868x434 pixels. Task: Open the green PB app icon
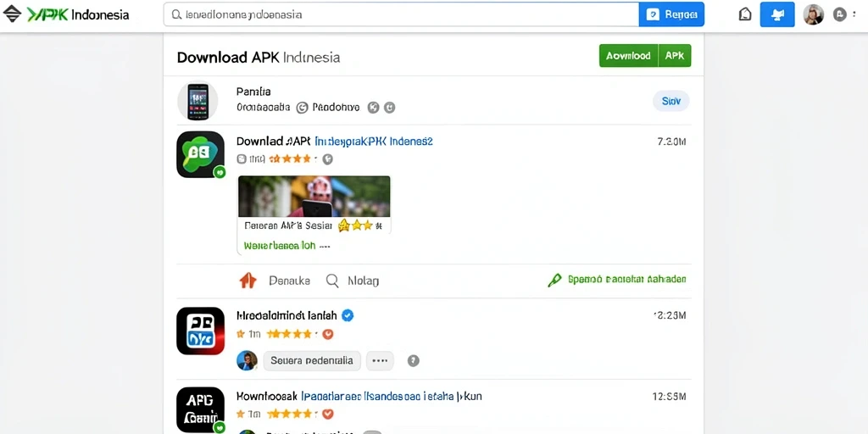(x=200, y=154)
